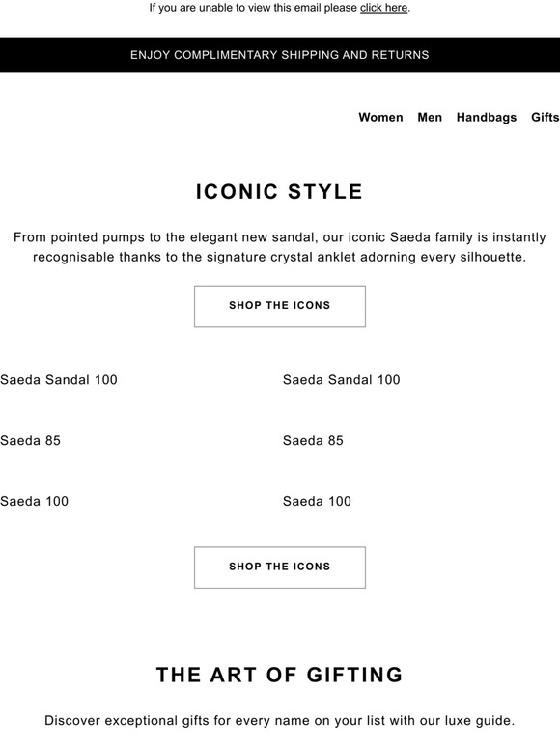This screenshot has width=560, height=747.
Task: Click THE ART OF GIFTING heading
Action: point(280,675)
